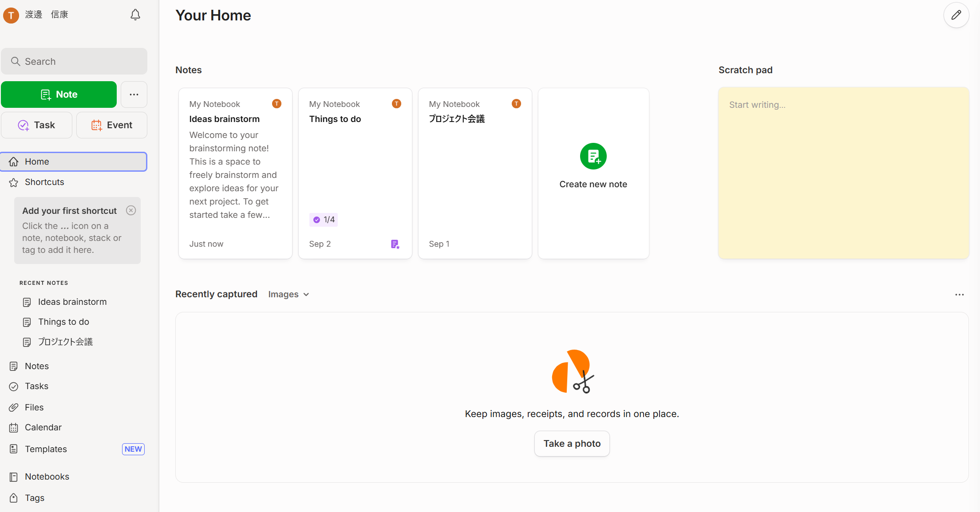Toggle Shortcuts in the sidebar

click(44, 182)
